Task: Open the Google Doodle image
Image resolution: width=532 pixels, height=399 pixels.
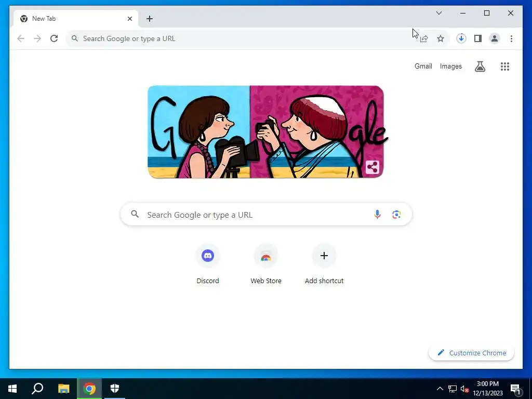Action: [266, 131]
